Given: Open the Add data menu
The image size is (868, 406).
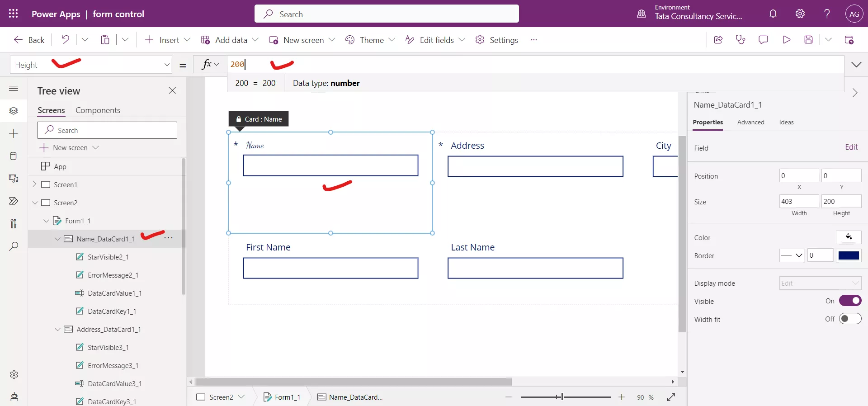Looking at the screenshot, I should point(230,40).
